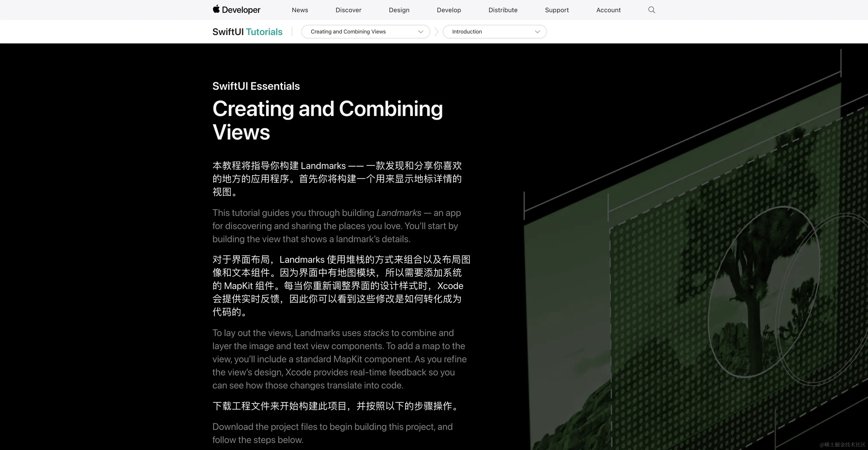Screen dimensions: 868x450
Task: Click the Apple logo next to Developer
Action: tap(217, 9)
